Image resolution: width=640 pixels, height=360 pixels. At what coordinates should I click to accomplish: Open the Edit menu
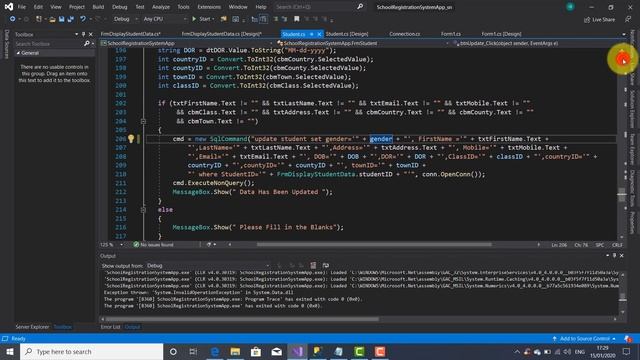pos(38,7)
